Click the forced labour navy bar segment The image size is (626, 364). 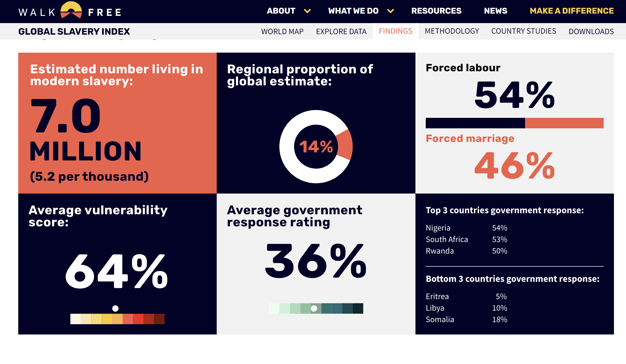point(475,123)
